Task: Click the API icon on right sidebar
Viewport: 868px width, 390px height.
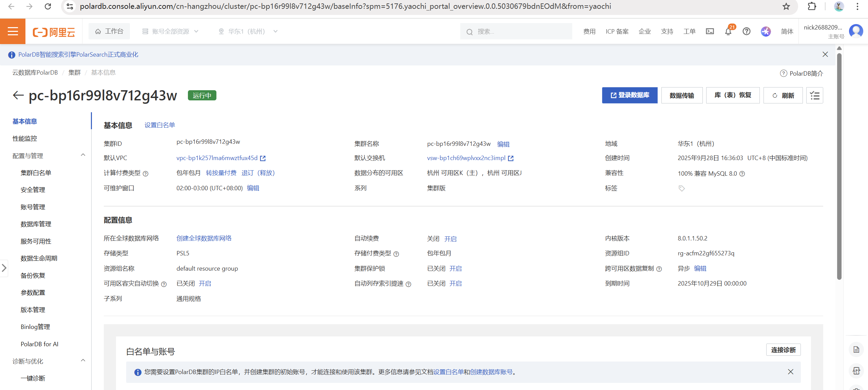Action: click(x=856, y=371)
